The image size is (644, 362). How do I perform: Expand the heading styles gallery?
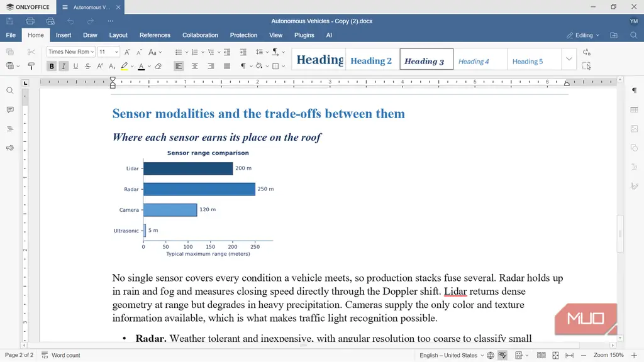[x=569, y=59]
